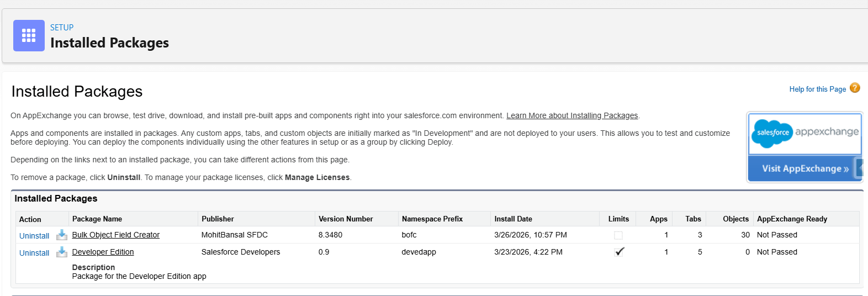The width and height of the screenshot is (868, 296).
Task: Open the Developer Edition package details
Action: click(103, 252)
